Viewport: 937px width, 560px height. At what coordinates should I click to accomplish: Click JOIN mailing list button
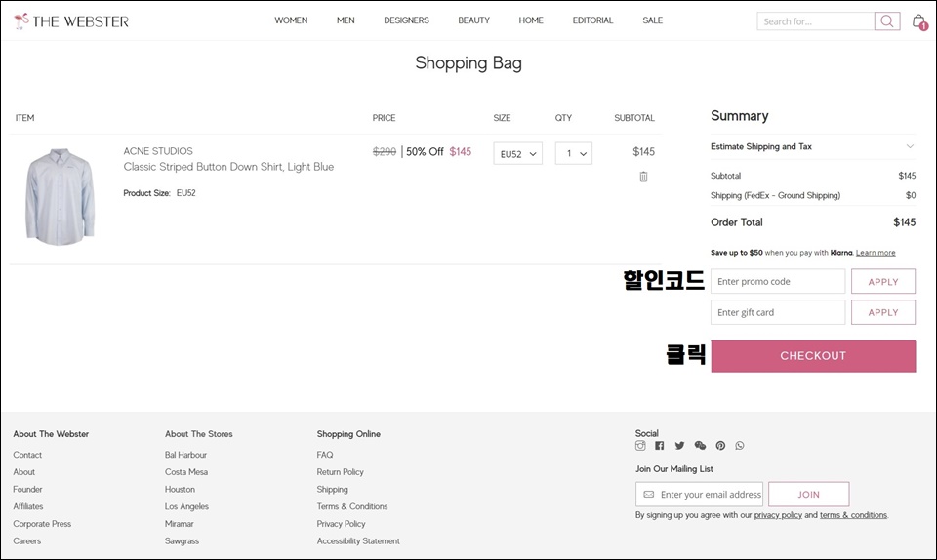(x=808, y=495)
